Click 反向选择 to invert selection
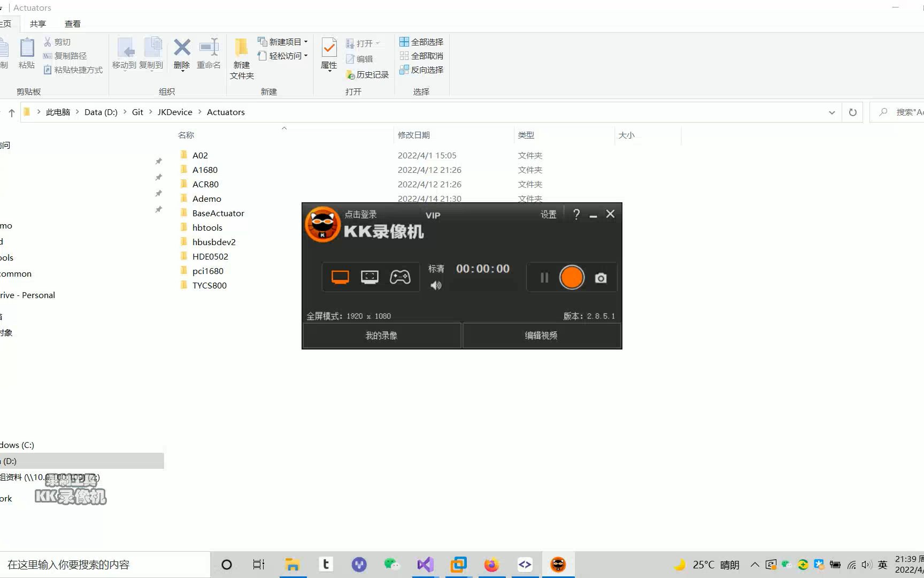This screenshot has height=578, width=924. (x=421, y=70)
